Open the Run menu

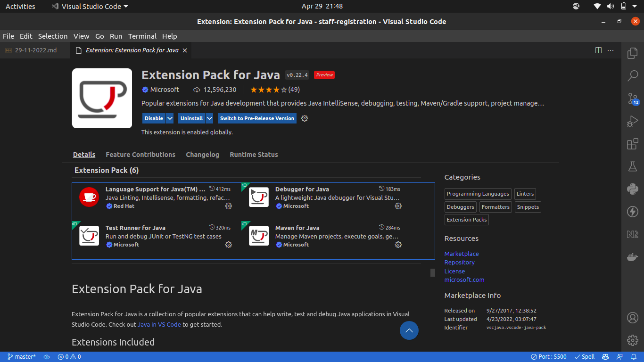coord(116,36)
